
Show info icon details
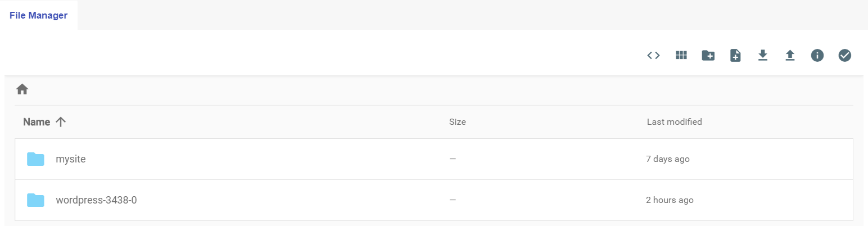click(817, 55)
